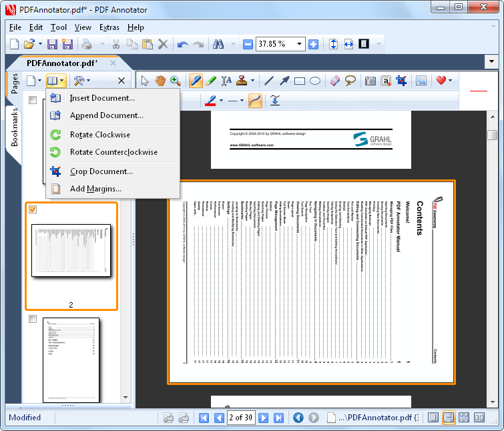Screen dimensions: 504x431
Task: Go to the next page button
Action: click(x=264, y=418)
